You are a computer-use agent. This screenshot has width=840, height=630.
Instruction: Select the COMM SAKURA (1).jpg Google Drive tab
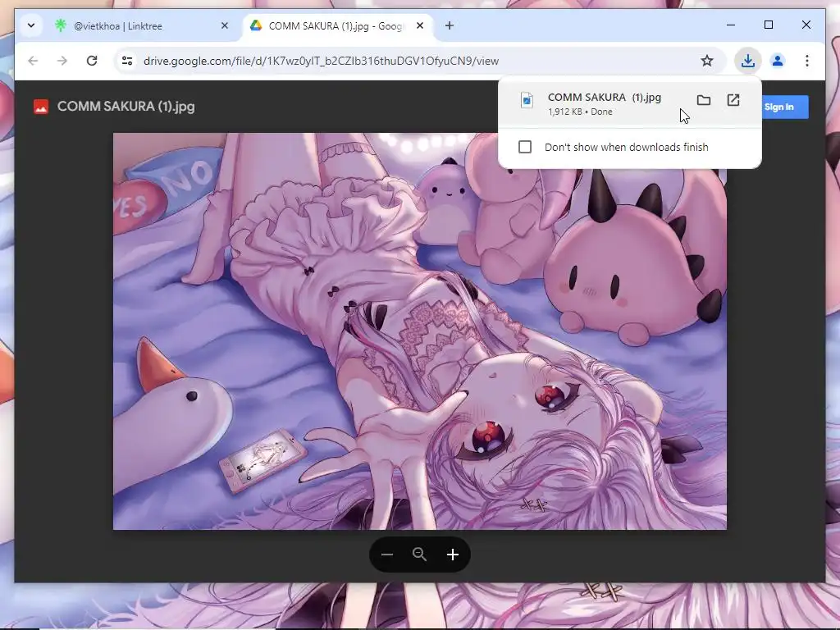click(337, 25)
